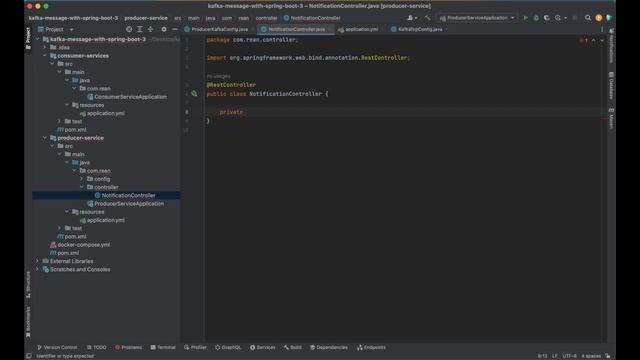Click the red error indicator count
640x360 pixels.
point(584,40)
